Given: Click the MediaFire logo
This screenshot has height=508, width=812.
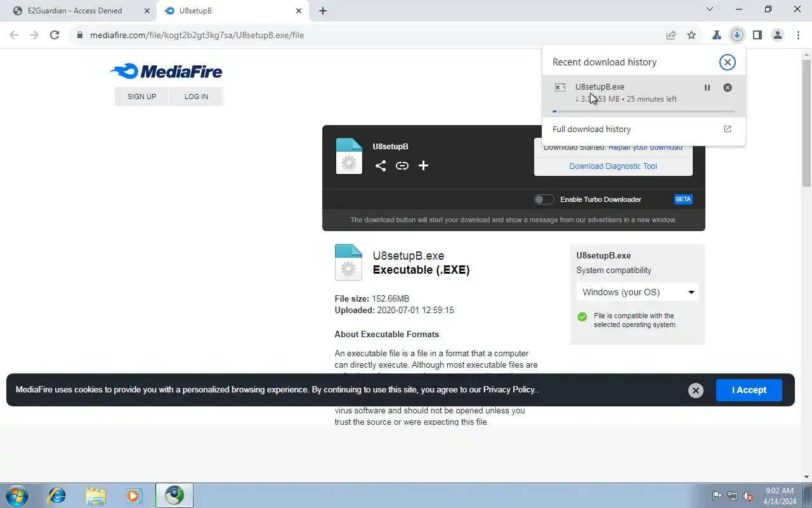Looking at the screenshot, I should (x=166, y=71).
